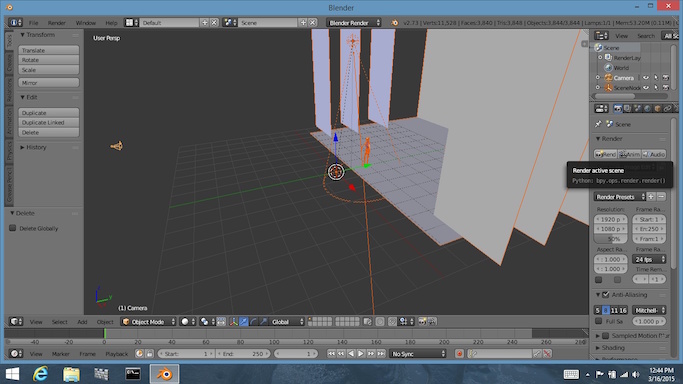Screen dimensions: 683x384
Task: Open the No Sync playback dropdown
Action: [418, 354]
